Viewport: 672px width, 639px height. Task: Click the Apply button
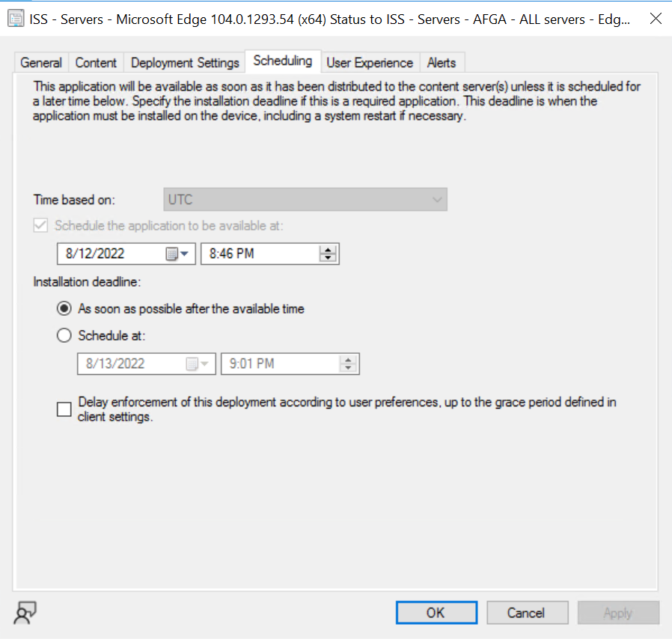(x=618, y=612)
